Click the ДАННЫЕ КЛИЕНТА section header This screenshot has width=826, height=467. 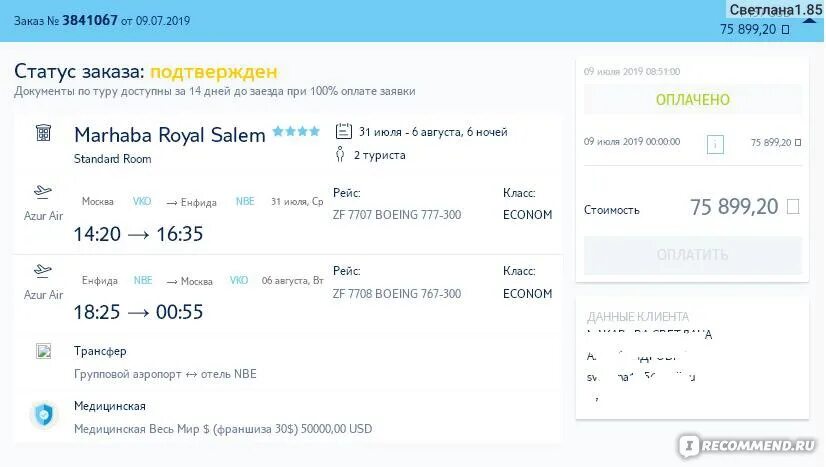638,316
